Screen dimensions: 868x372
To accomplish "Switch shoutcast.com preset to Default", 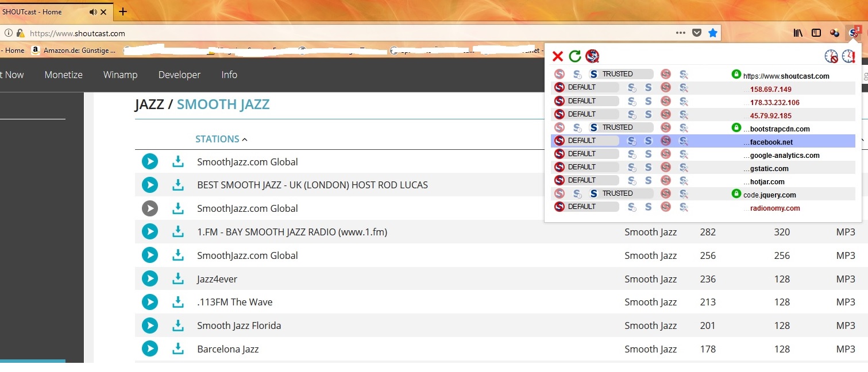I will click(x=560, y=74).
